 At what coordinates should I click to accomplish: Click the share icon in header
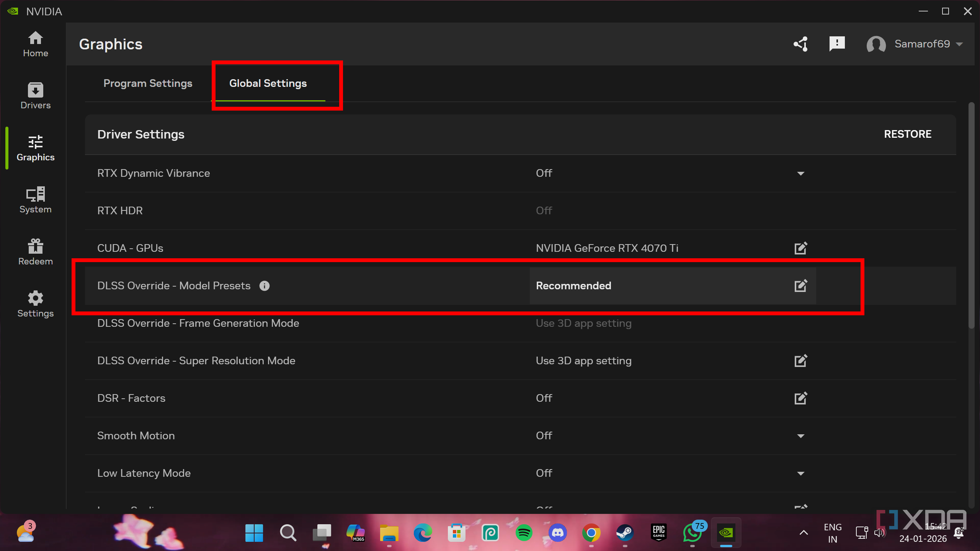tap(800, 44)
